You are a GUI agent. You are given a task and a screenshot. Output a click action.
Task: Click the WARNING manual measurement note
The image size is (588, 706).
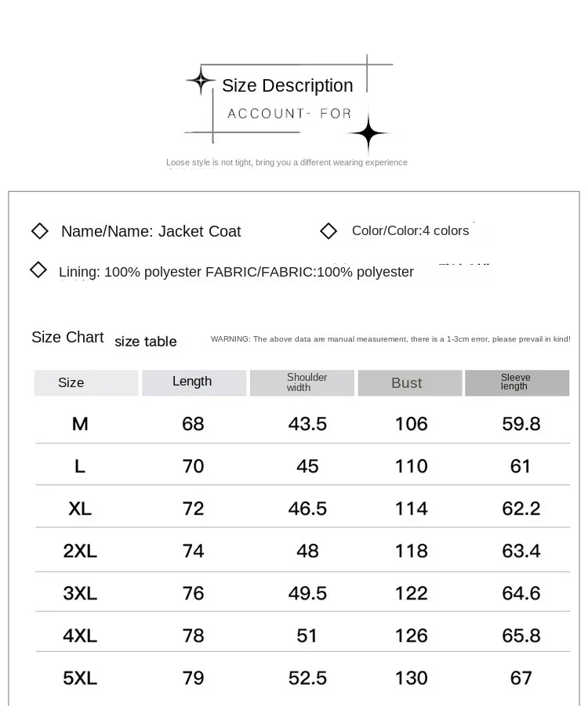(390, 339)
